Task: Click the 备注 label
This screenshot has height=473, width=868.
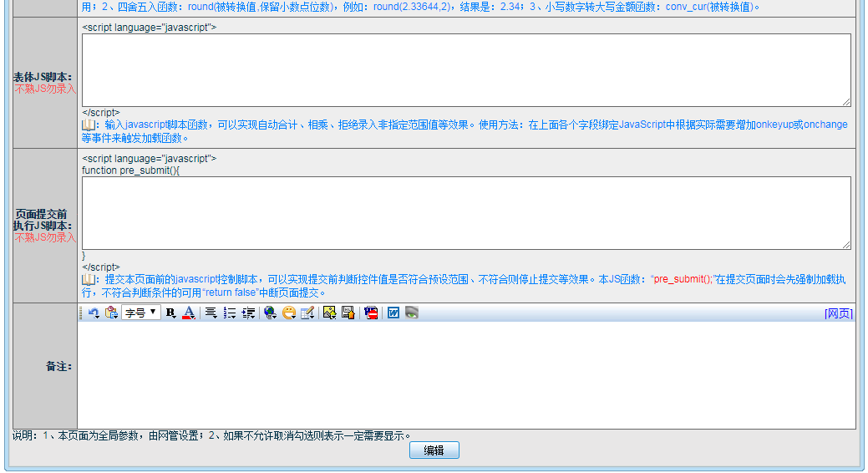Action: point(58,366)
